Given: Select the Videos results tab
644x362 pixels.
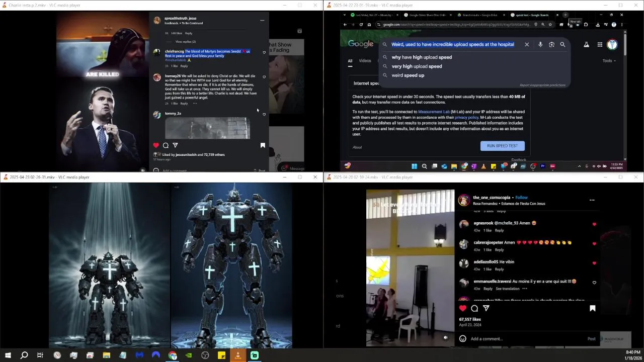Looking at the screenshot, I should pyautogui.click(x=365, y=61).
